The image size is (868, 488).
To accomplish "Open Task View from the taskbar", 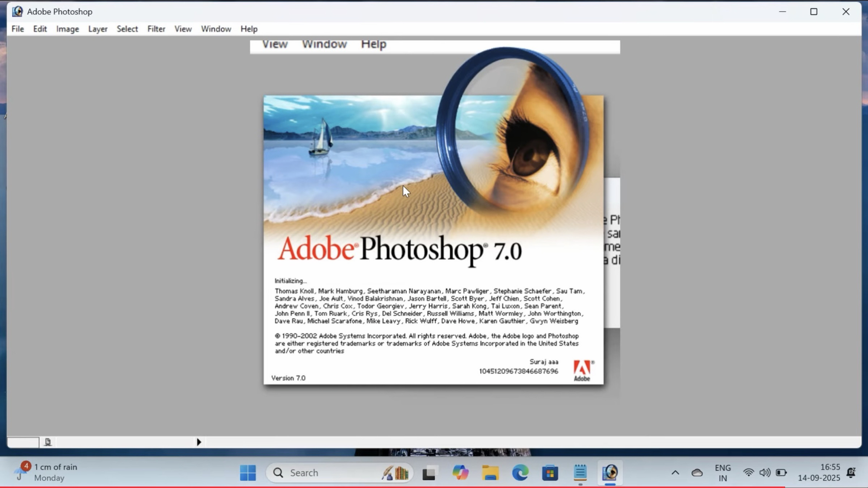I will 429,472.
